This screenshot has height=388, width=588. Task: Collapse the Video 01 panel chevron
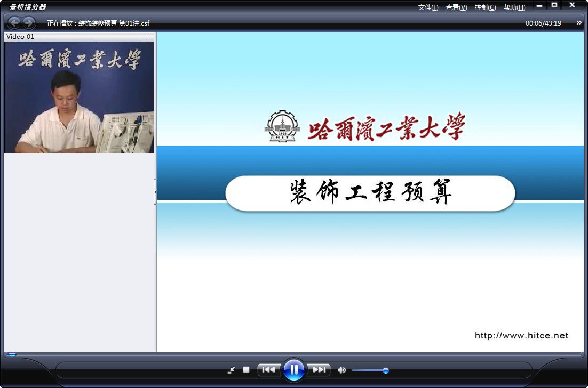148,37
